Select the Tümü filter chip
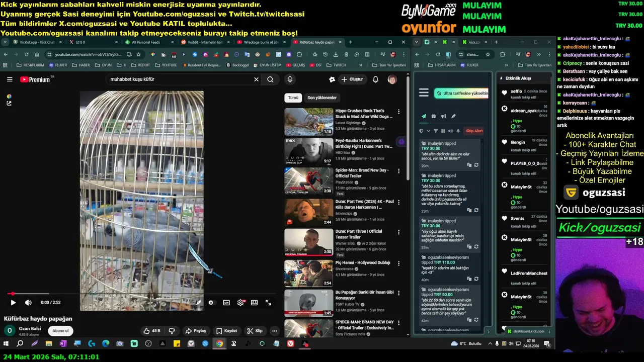This screenshot has width=644, height=362. tap(293, 98)
